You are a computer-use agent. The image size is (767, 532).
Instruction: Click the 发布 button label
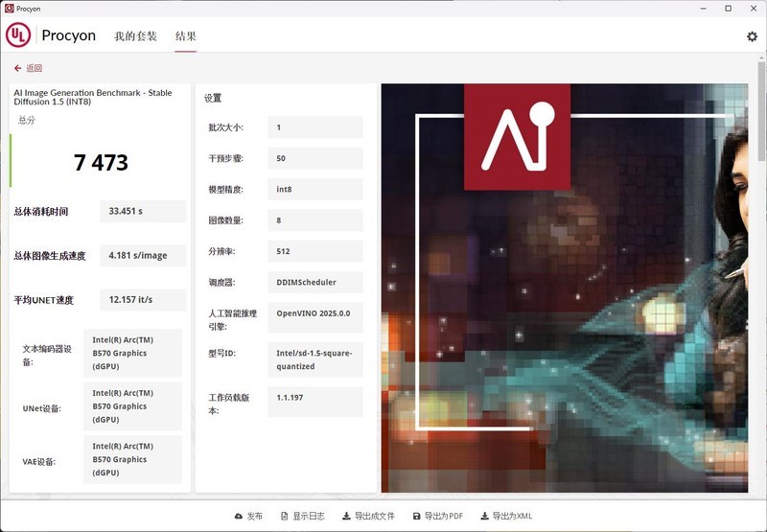254,516
